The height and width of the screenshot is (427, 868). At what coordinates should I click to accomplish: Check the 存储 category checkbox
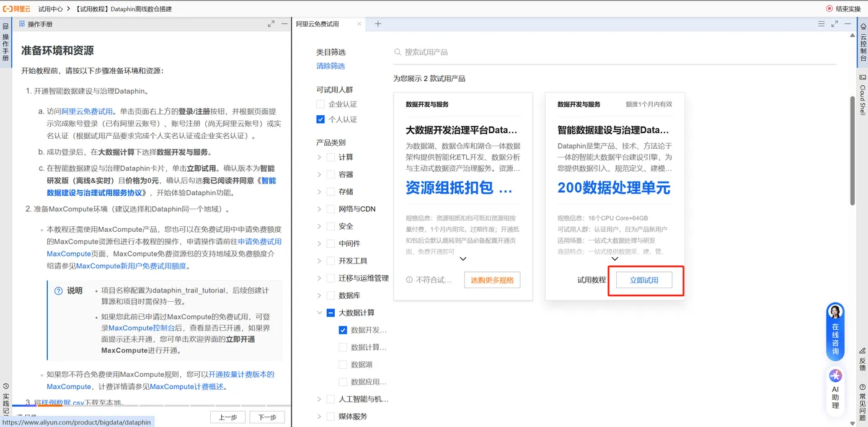point(330,191)
